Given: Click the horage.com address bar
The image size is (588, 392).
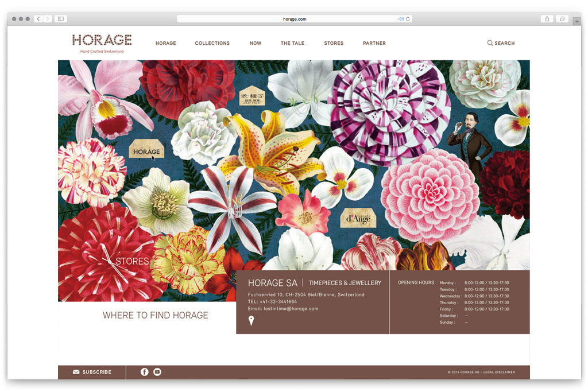Looking at the screenshot, I should [x=295, y=19].
